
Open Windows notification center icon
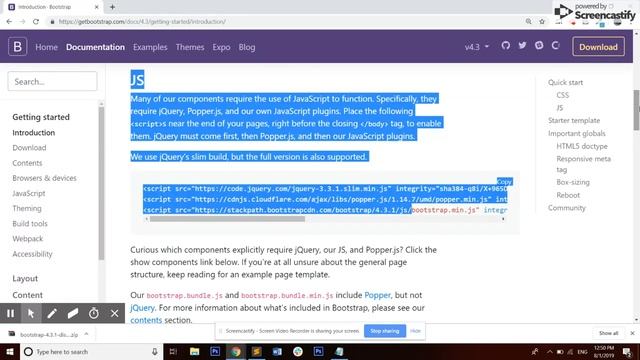click(627, 351)
